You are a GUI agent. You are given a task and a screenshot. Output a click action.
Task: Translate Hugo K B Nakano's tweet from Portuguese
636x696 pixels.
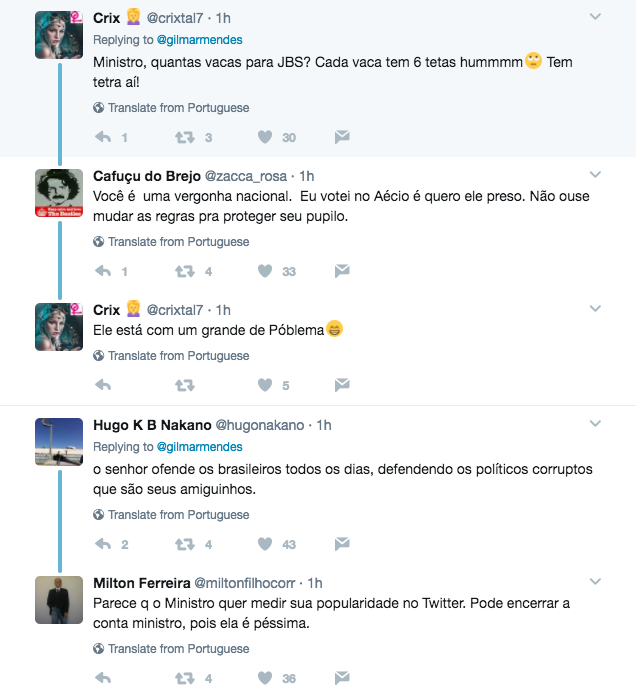pyautogui.click(x=178, y=515)
